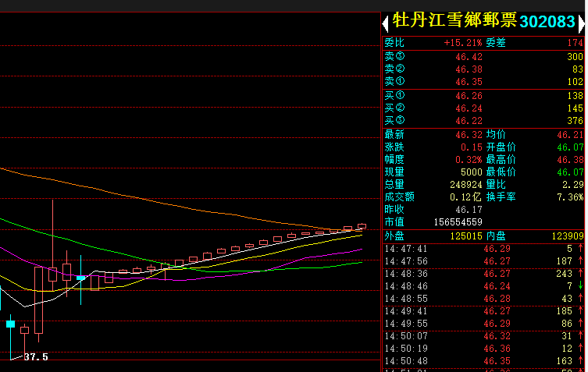Click the 最新 price 46.32
This screenshot has width=588, height=372.
click(469, 135)
